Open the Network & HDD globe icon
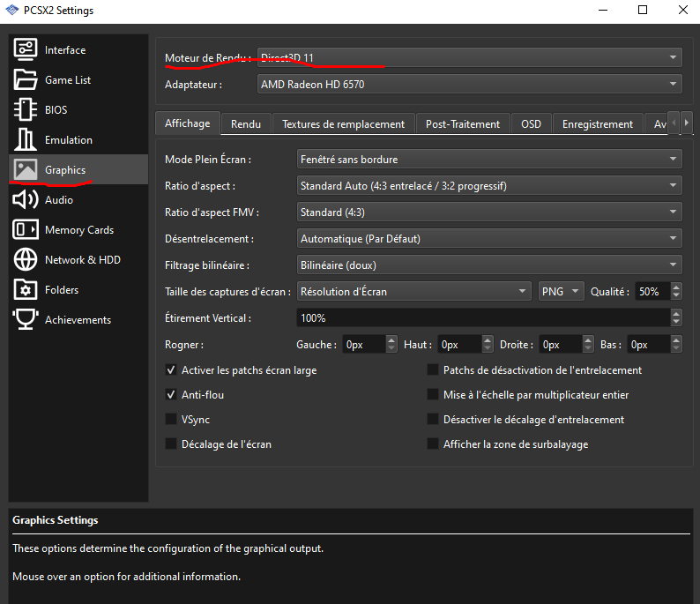Image resolution: width=700 pixels, height=604 pixels. 26,259
